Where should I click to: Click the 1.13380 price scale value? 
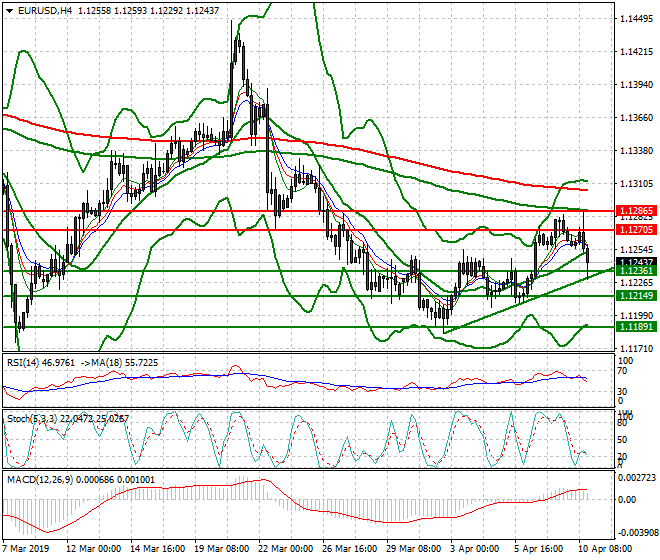637,151
